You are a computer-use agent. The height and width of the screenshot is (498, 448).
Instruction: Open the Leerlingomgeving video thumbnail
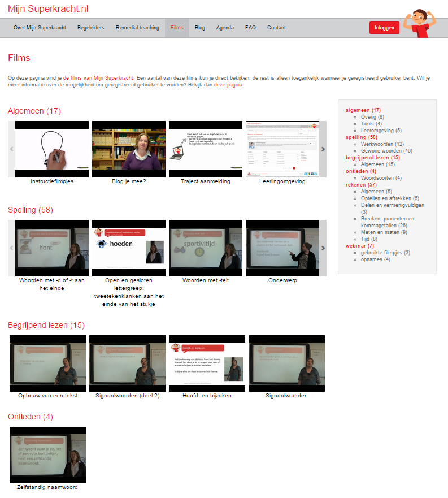tap(282, 149)
